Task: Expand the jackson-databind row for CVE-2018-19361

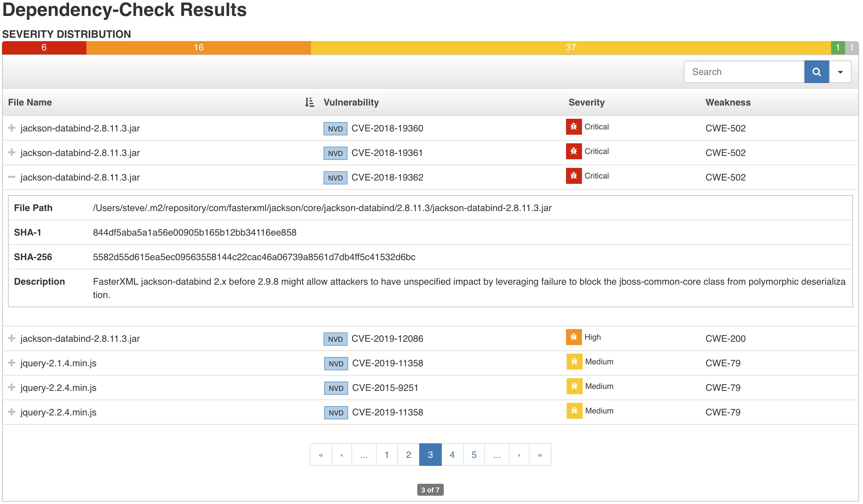Action: [x=12, y=153]
